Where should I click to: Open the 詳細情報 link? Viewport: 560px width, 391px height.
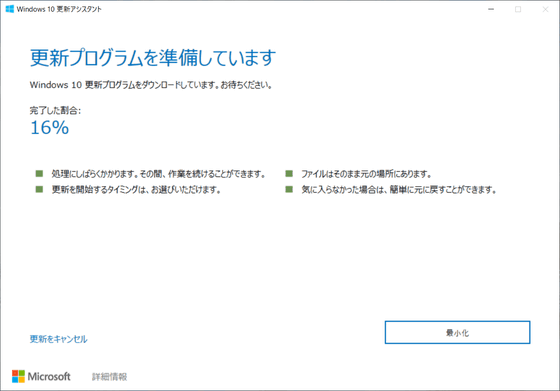[x=109, y=377]
